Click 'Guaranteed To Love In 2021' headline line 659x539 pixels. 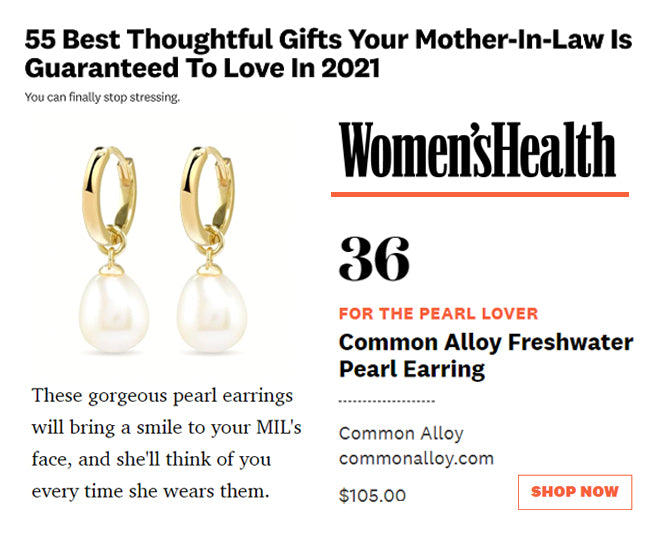(x=202, y=69)
